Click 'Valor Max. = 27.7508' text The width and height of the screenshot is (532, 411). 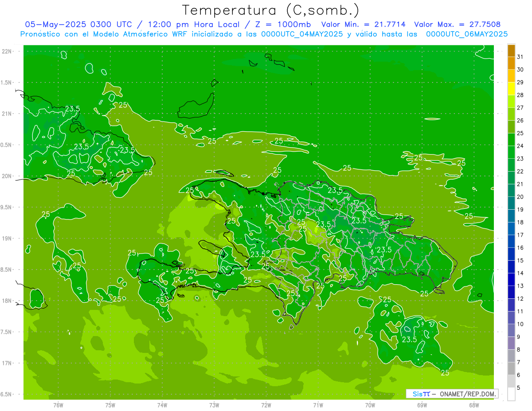tap(458, 24)
